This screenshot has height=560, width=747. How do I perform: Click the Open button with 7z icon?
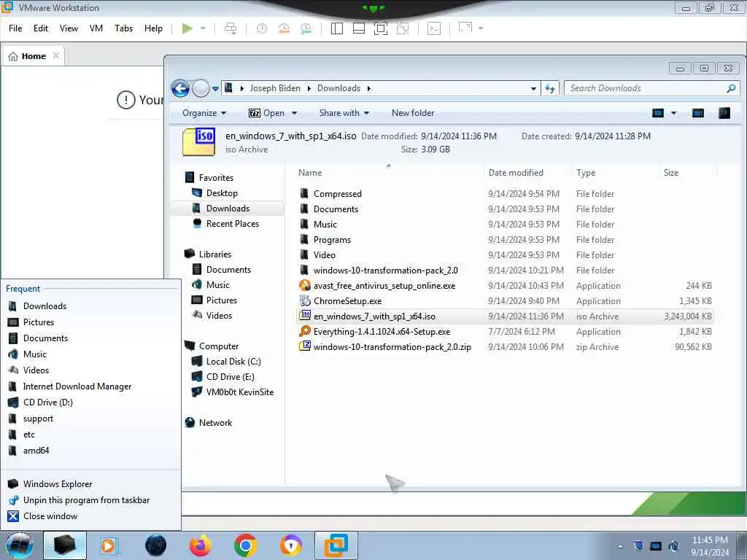tap(266, 113)
